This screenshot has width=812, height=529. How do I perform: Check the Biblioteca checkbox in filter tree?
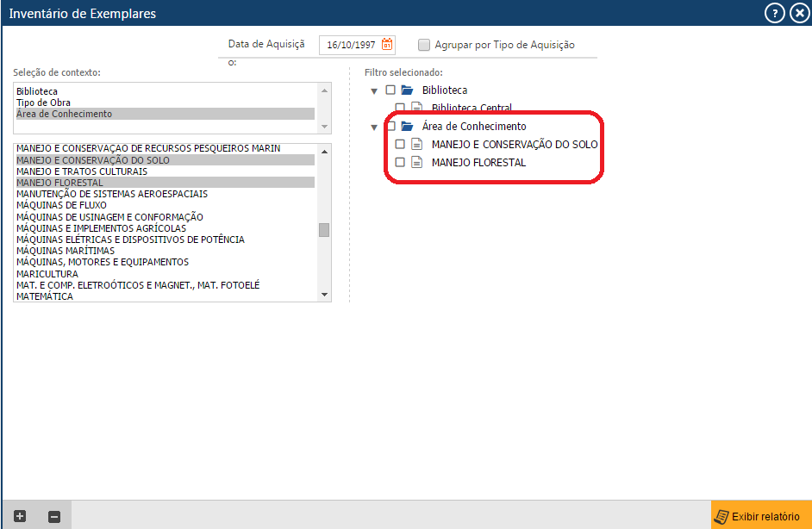click(x=392, y=90)
